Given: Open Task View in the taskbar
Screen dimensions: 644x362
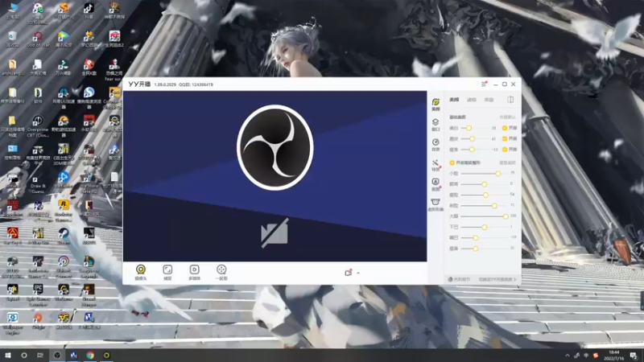Looking at the screenshot, I should (40, 355).
